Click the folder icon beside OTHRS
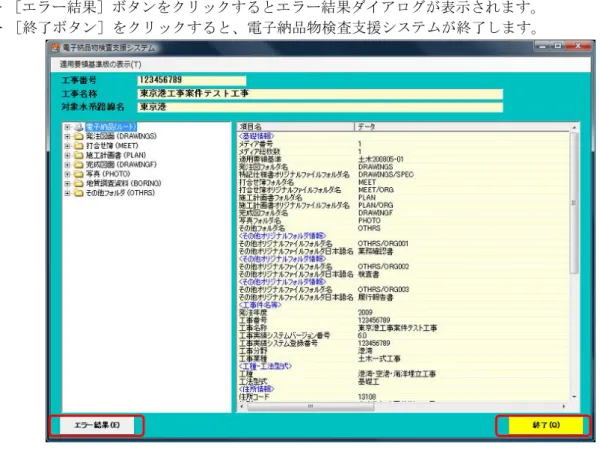600x449 pixels. click(x=78, y=193)
